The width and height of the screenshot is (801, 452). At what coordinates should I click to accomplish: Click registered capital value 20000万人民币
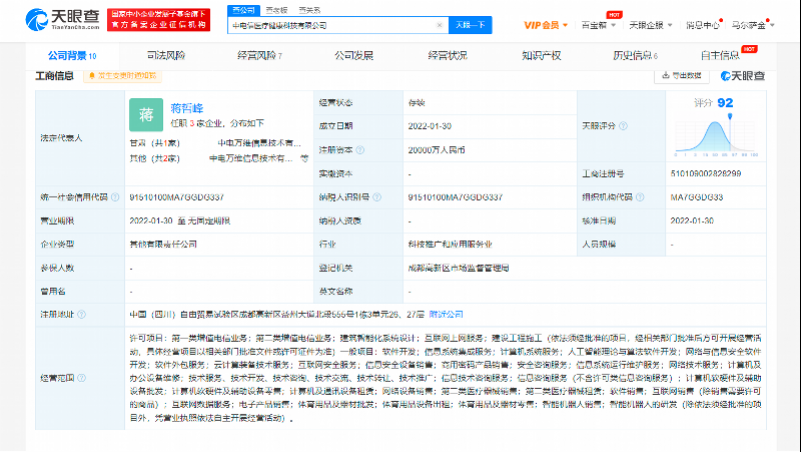point(436,150)
